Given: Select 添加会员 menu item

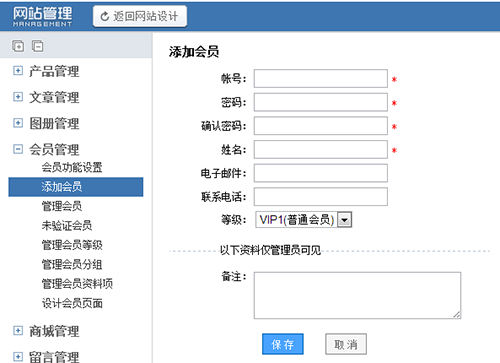Looking at the screenshot, I should [x=76, y=187].
